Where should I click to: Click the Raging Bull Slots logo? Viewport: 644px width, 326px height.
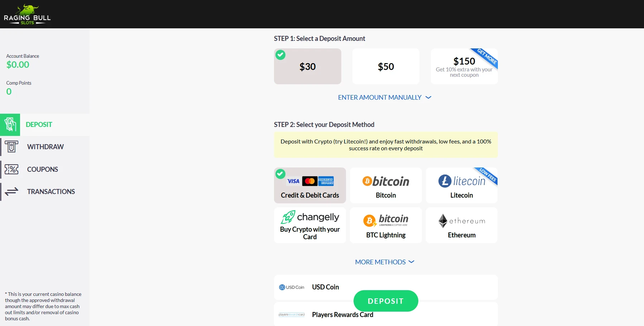click(x=27, y=14)
